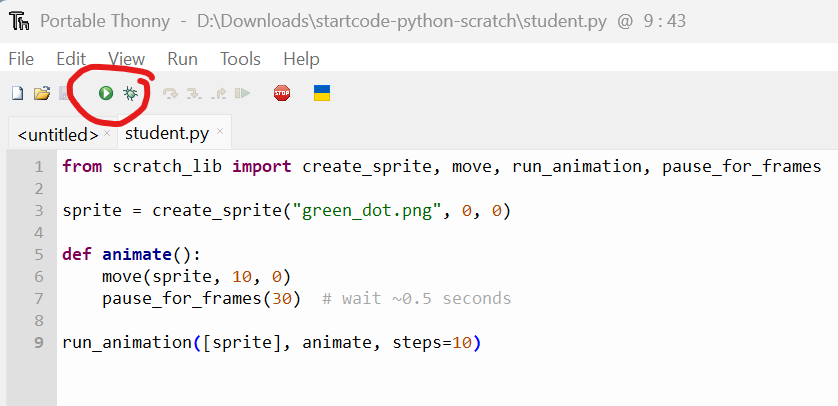This screenshot has height=406, width=838.
Task: Click the Save file icon
Action: 64,94
